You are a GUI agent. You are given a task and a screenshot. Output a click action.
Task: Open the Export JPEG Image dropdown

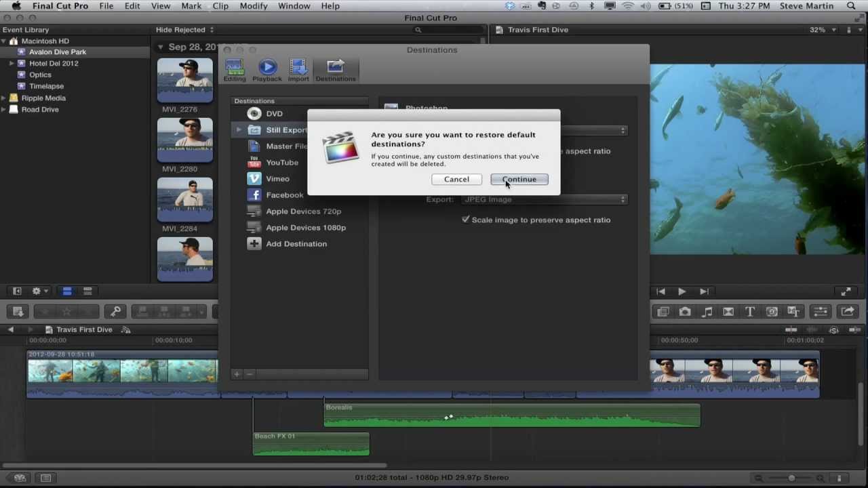(545, 199)
